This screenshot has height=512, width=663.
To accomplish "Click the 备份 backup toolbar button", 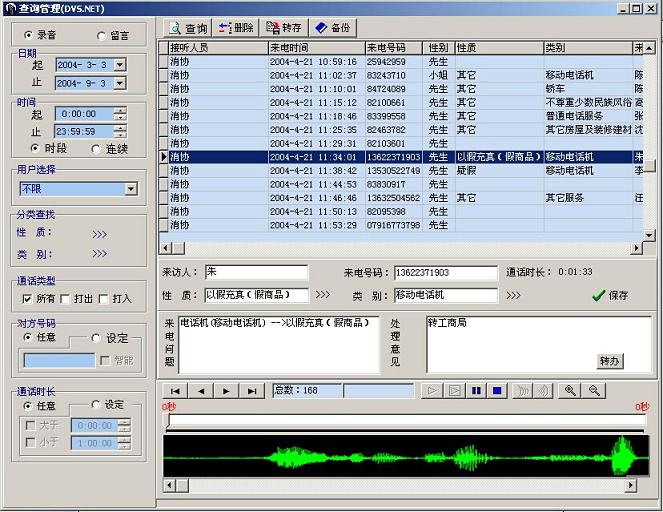I will coord(333,28).
